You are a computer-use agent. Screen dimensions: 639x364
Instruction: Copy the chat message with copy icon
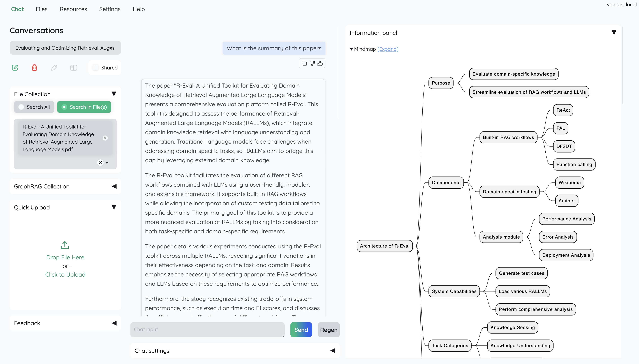click(304, 63)
